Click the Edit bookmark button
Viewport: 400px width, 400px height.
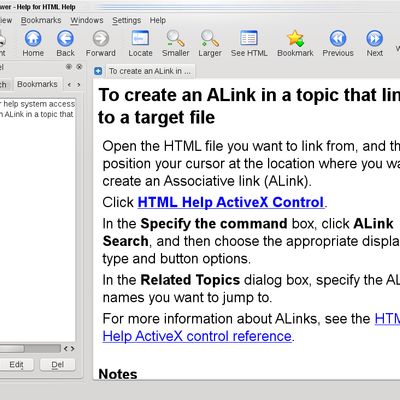click(16, 364)
